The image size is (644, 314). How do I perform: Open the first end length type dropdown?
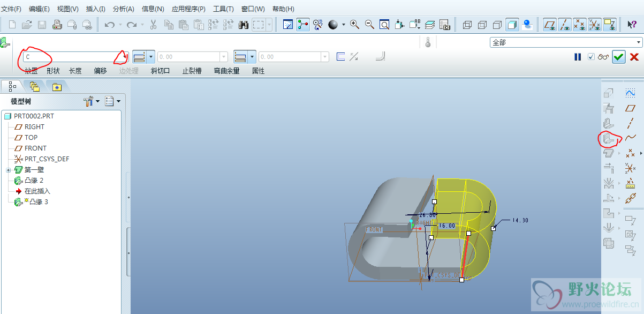(151, 57)
